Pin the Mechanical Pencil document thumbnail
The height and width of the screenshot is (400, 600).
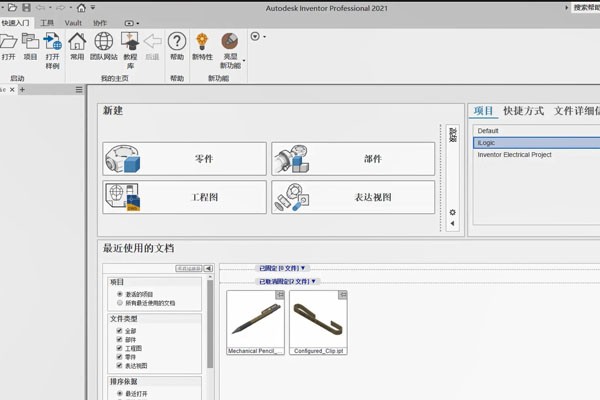[x=280, y=294]
